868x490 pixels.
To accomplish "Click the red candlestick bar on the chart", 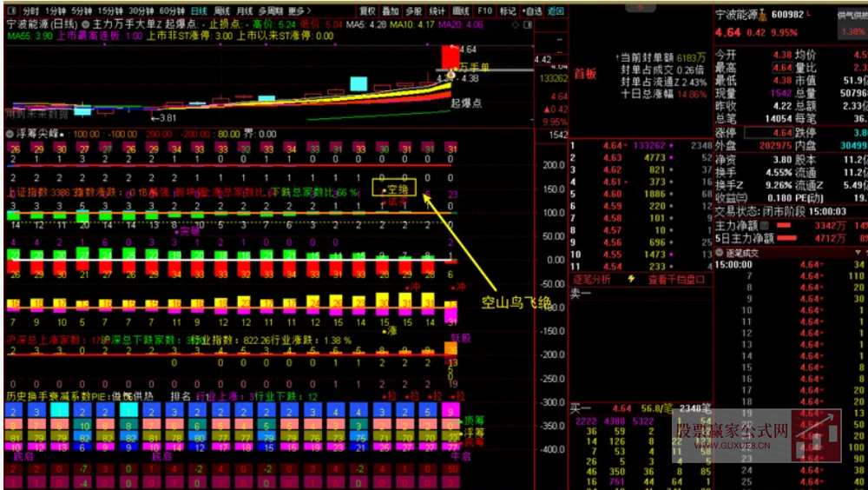I will coord(450,57).
